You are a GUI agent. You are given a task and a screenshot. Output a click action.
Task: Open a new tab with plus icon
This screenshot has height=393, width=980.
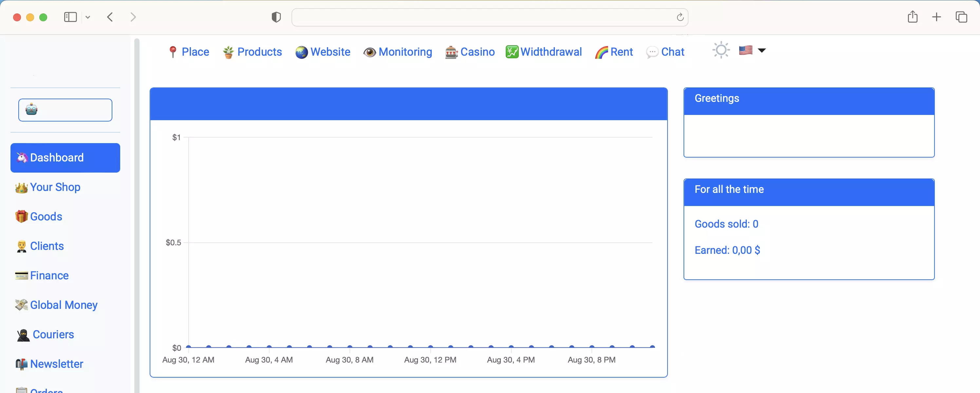(x=936, y=17)
